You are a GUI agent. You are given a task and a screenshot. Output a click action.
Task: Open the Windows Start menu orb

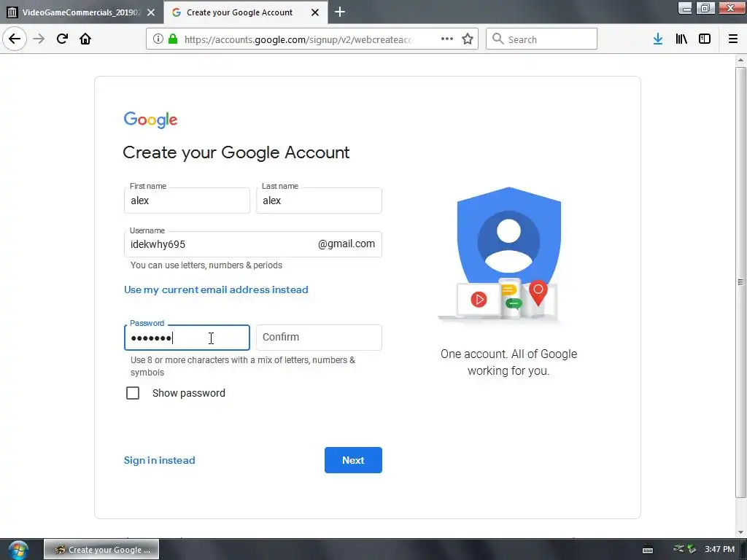pos(18,550)
